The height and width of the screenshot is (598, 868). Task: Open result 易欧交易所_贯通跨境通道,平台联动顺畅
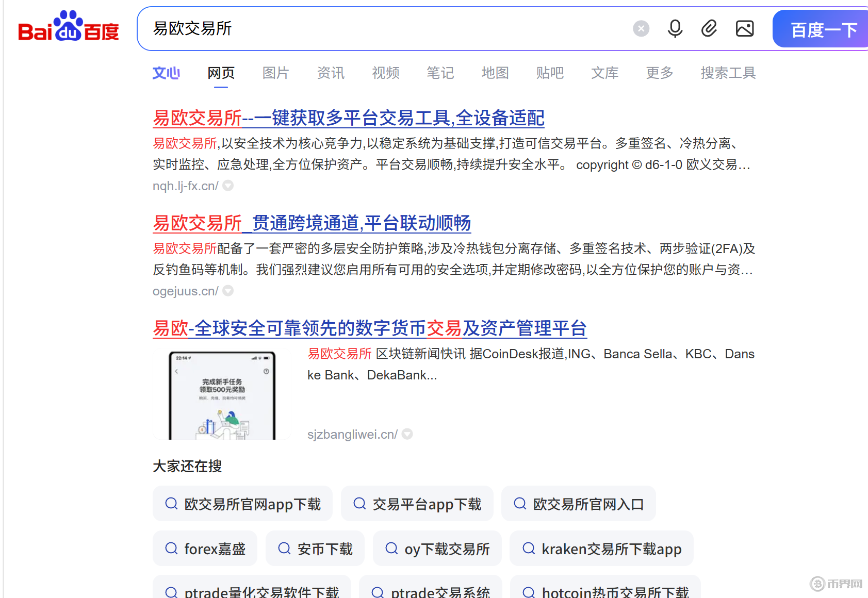tap(312, 223)
